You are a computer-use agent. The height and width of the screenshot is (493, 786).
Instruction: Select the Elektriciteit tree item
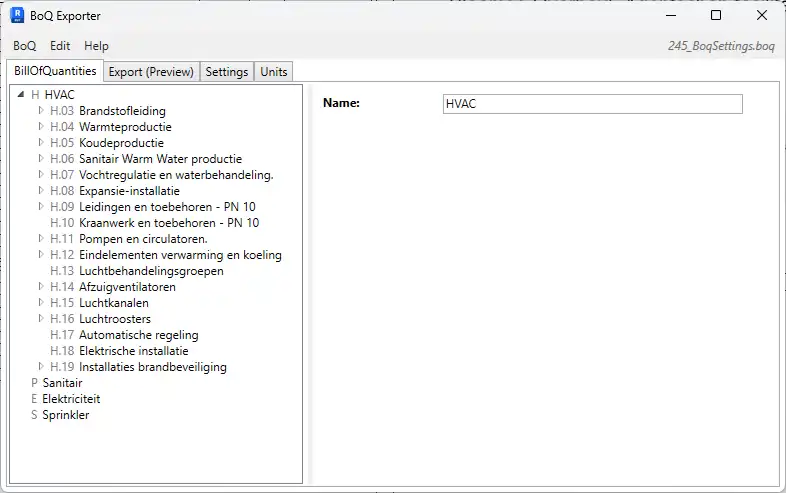tap(70, 399)
